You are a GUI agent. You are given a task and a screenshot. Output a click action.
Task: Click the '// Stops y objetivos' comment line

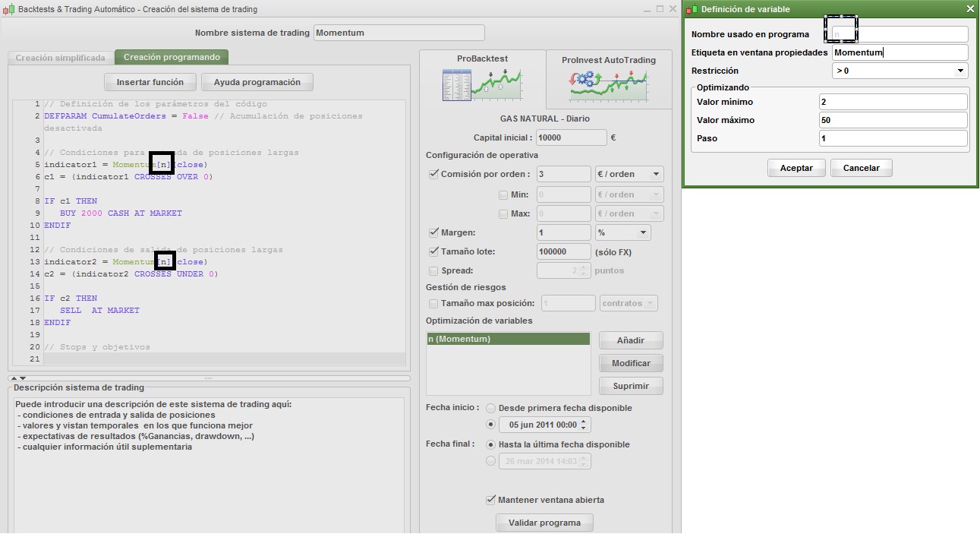coord(97,347)
